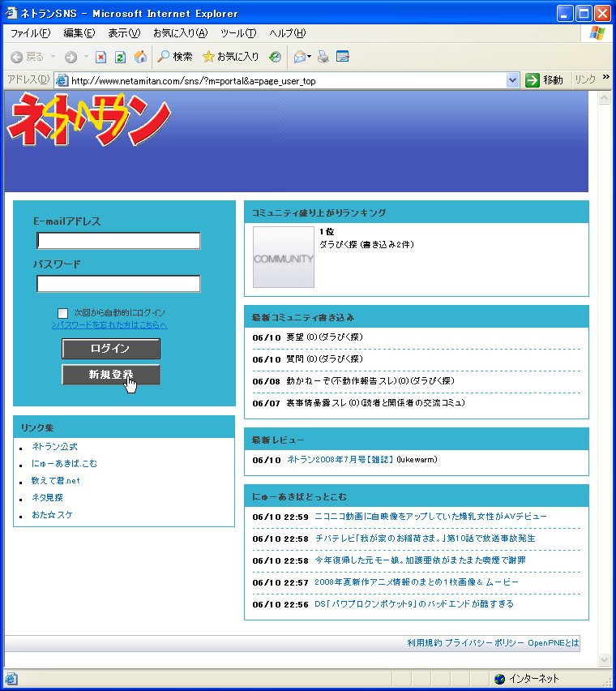This screenshot has height=691, width=616.
Task: Click the Refresh page icon
Action: click(x=120, y=57)
